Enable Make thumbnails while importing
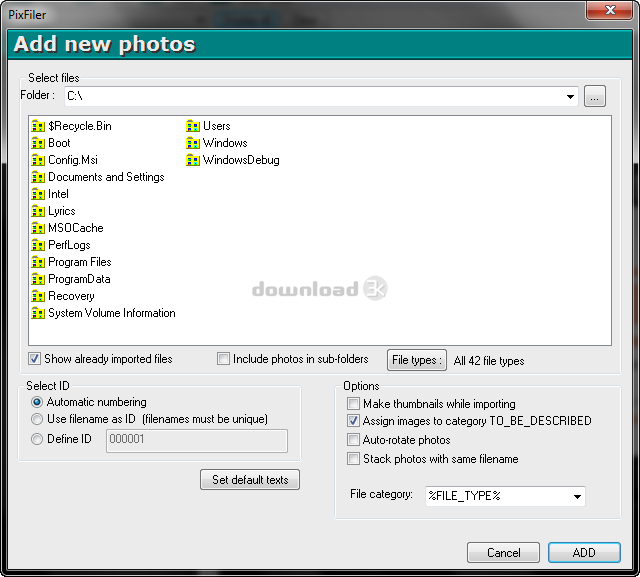 (x=353, y=404)
